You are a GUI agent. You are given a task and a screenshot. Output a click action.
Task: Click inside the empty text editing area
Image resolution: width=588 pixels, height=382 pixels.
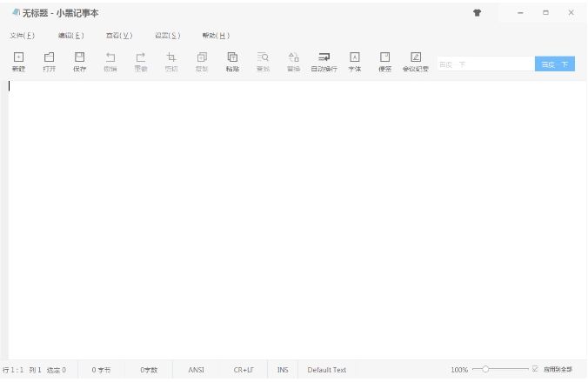pos(297,220)
